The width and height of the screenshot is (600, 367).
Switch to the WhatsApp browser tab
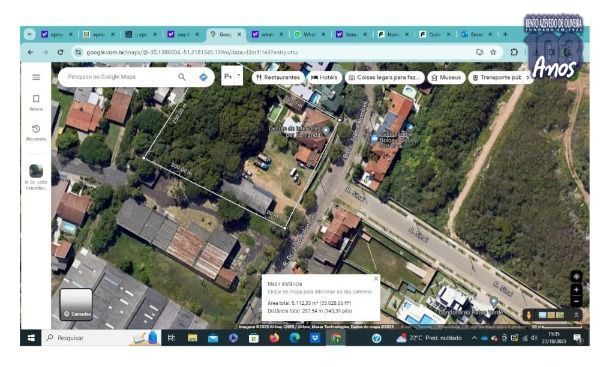[309, 34]
